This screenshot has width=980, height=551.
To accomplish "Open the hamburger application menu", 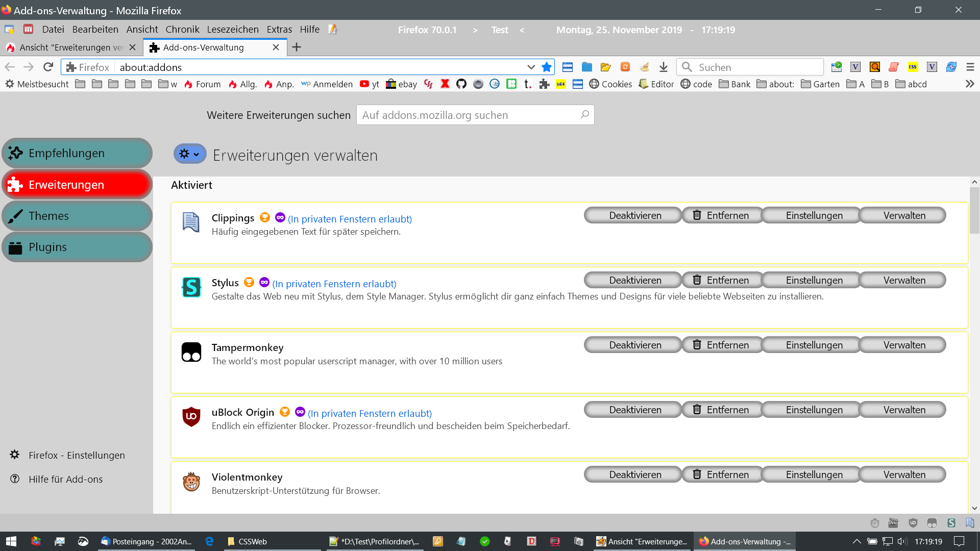I will [970, 67].
